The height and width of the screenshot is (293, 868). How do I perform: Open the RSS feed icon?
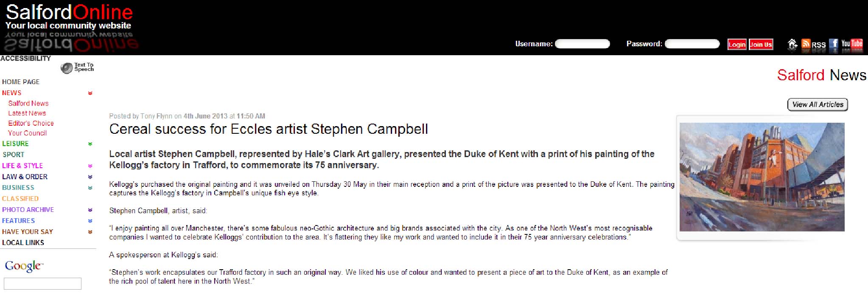pos(806,44)
